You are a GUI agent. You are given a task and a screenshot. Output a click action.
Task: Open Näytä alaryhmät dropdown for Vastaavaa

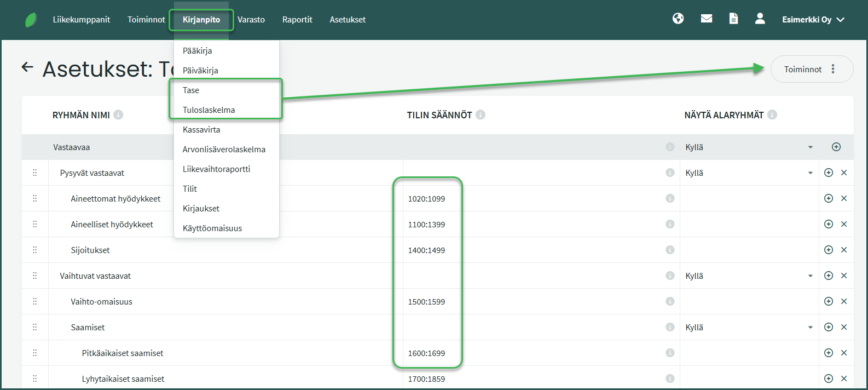tap(810, 147)
